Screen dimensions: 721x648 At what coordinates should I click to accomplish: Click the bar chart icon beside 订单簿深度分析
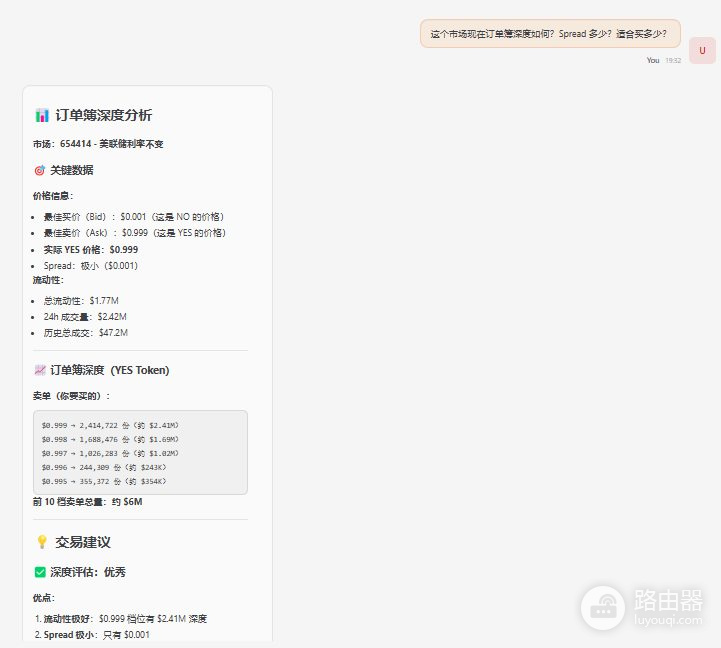click(42, 115)
